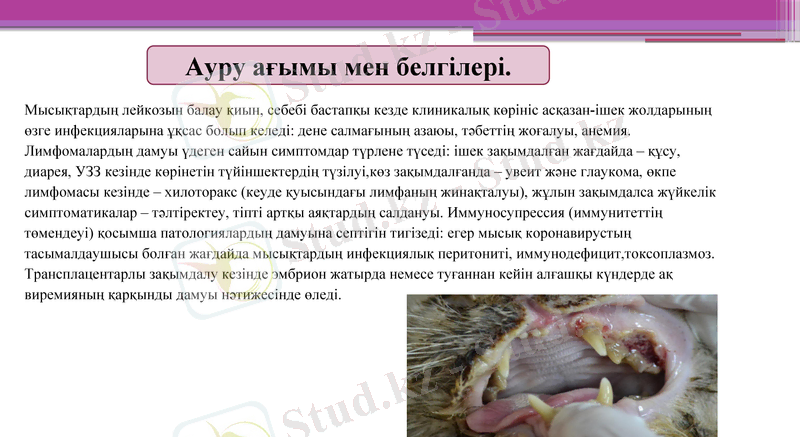Click text line starting "лимфомасы кезінде – хилоторакс"
The width and height of the screenshot is (800, 437).
click(370, 192)
